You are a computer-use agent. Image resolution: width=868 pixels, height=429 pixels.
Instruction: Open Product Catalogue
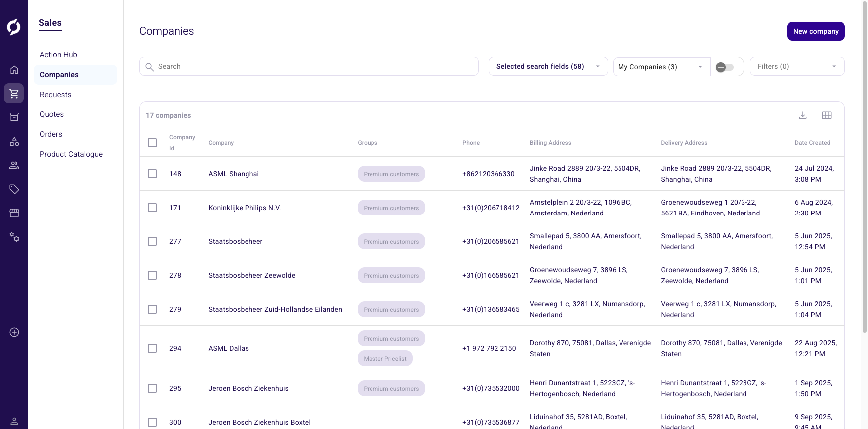pyautogui.click(x=71, y=154)
